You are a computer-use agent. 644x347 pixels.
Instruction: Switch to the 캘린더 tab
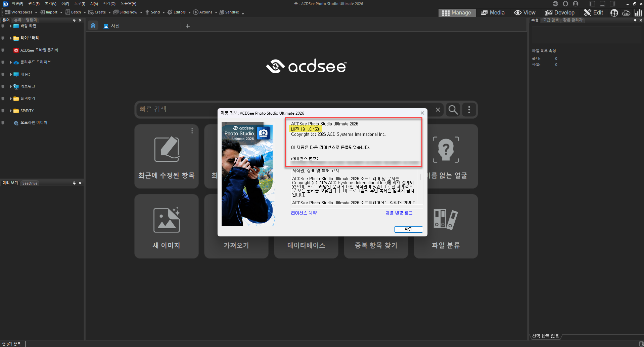coord(31,20)
